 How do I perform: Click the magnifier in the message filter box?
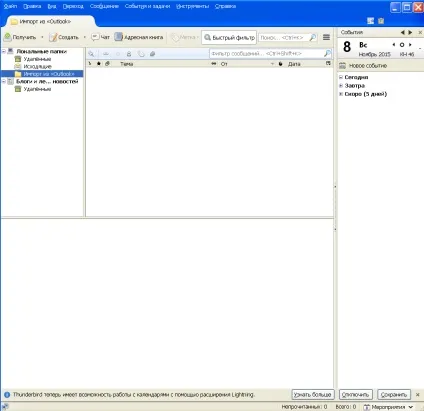(x=327, y=53)
